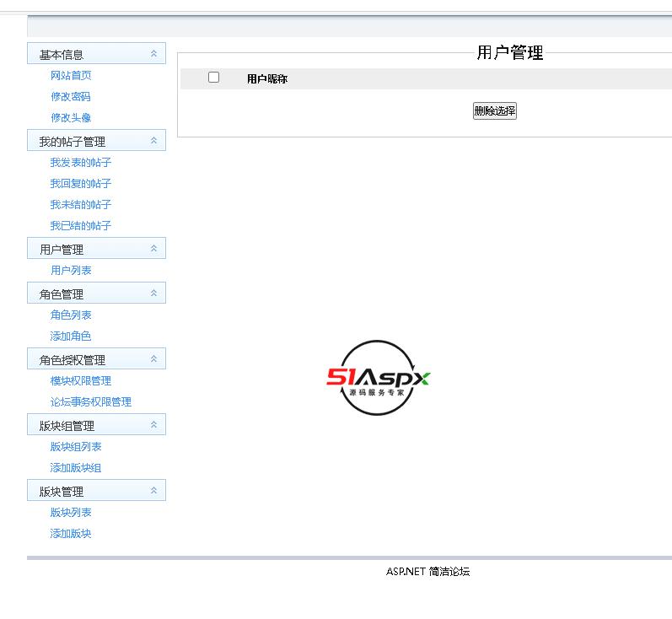This screenshot has height=619, width=672.
Task: Show 我已结的帖子
Action: pyautogui.click(x=81, y=225)
